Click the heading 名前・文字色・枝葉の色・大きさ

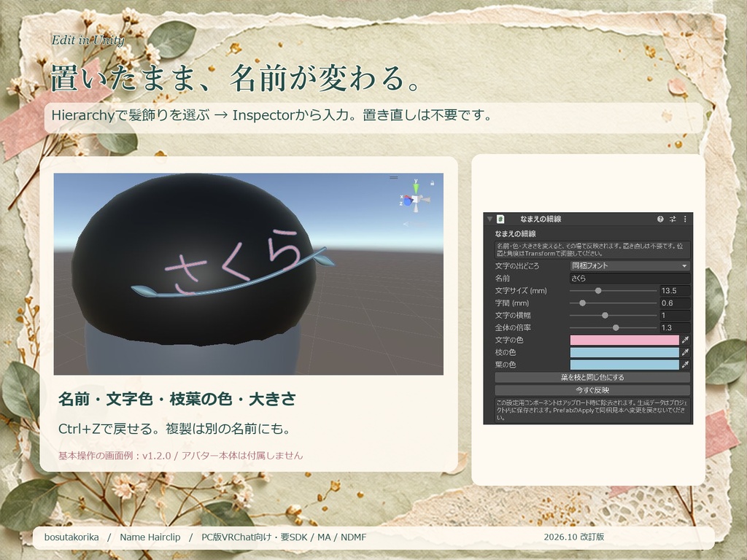(x=177, y=399)
